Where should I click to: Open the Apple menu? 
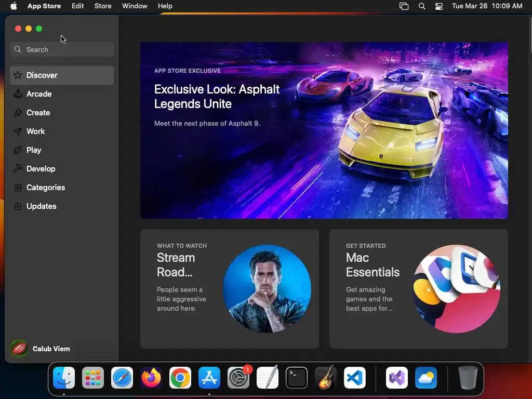14,6
